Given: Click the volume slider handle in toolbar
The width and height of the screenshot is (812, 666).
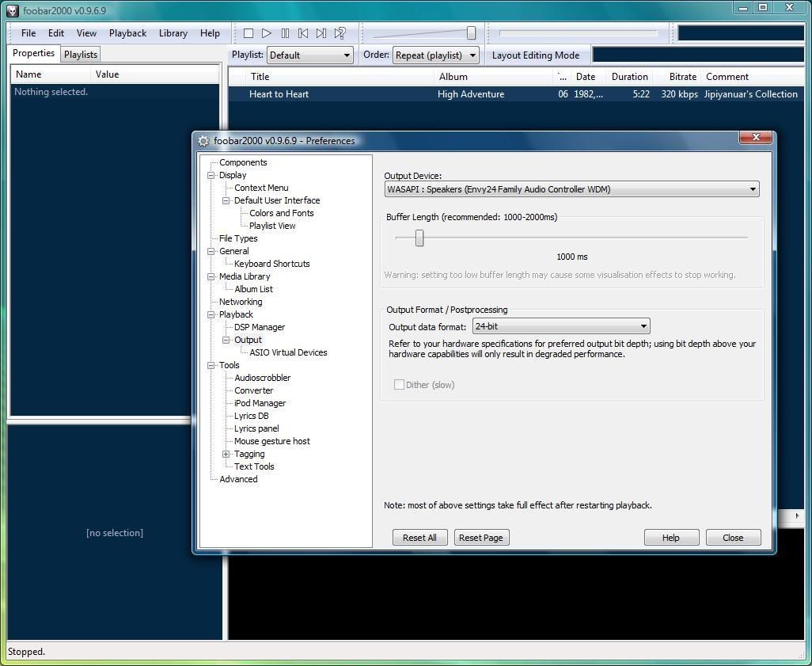Looking at the screenshot, I should point(471,33).
